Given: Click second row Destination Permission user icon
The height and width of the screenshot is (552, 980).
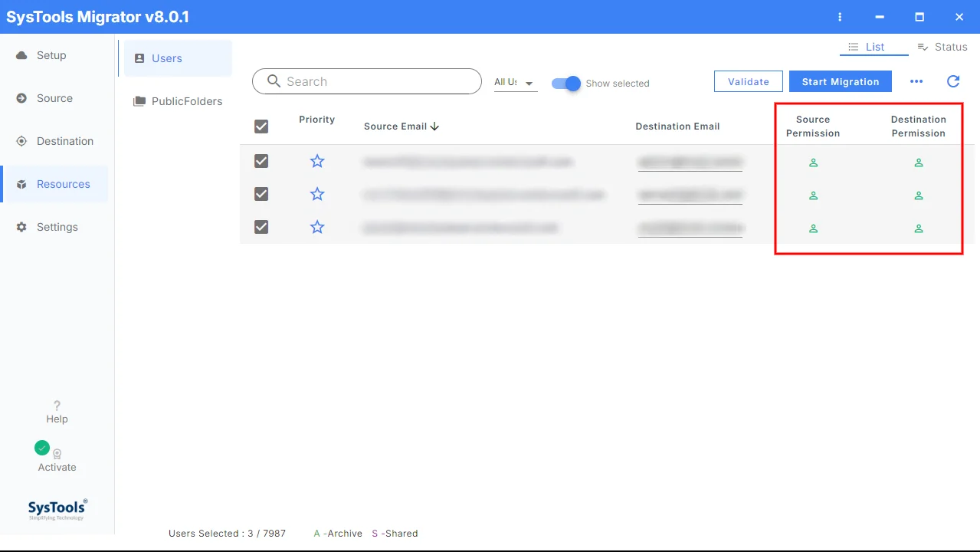Looking at the screenshot, I should (918, 195).
